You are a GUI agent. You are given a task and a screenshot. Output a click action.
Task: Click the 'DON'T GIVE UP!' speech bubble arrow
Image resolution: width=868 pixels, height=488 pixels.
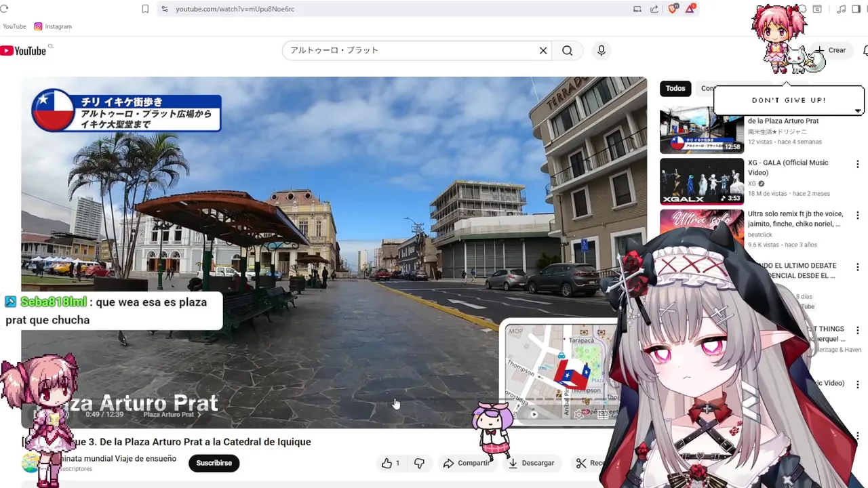(x=858, y=111)
